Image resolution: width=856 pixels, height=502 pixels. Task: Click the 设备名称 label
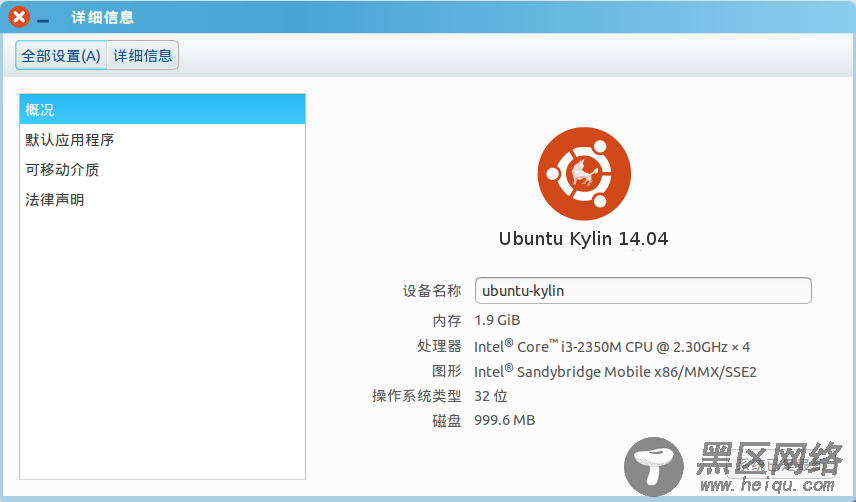432,291
